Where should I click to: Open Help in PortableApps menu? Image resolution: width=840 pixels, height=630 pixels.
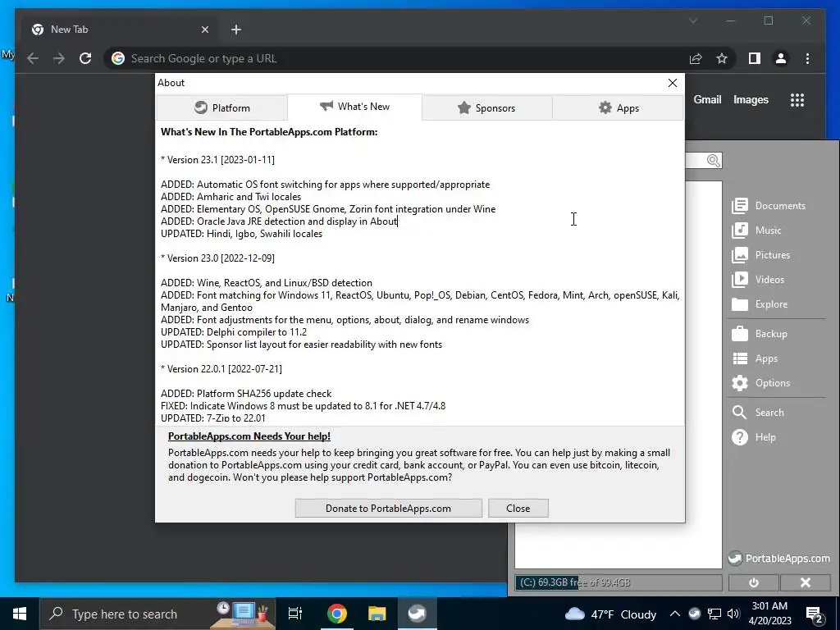[x=754, y=437]
